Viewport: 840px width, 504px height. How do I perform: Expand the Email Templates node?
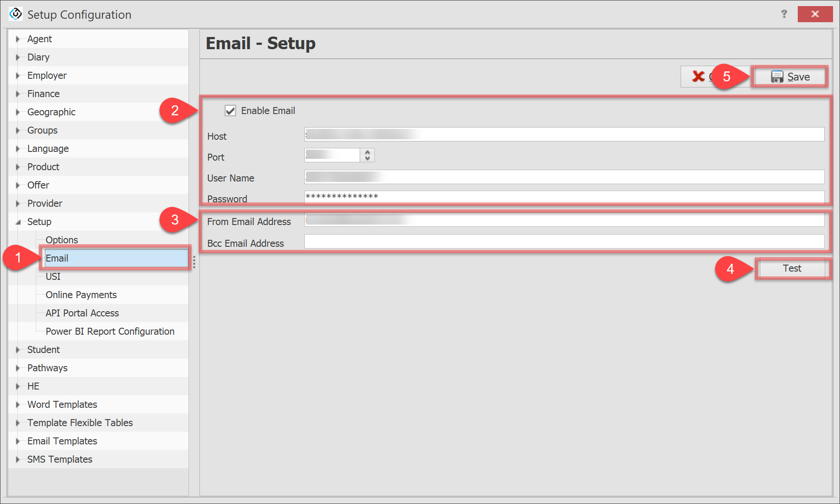click(x=18, y=441)
